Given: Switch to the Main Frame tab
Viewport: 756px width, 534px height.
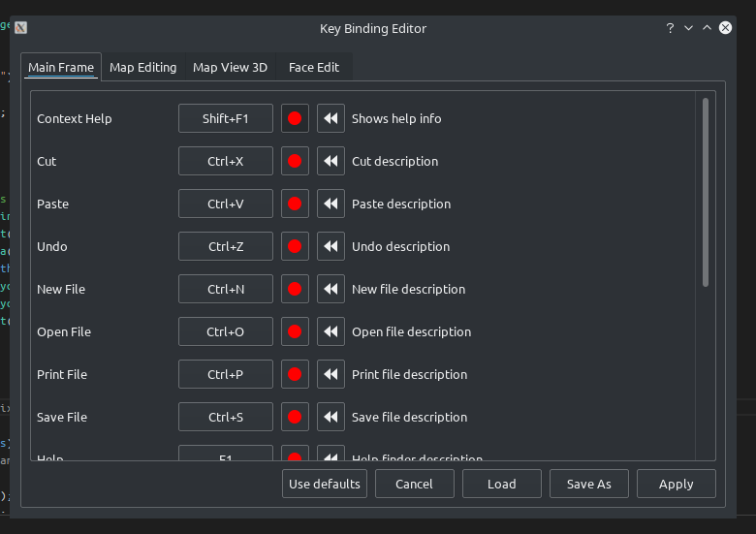Looking at the screenshot, I should 61,67.
